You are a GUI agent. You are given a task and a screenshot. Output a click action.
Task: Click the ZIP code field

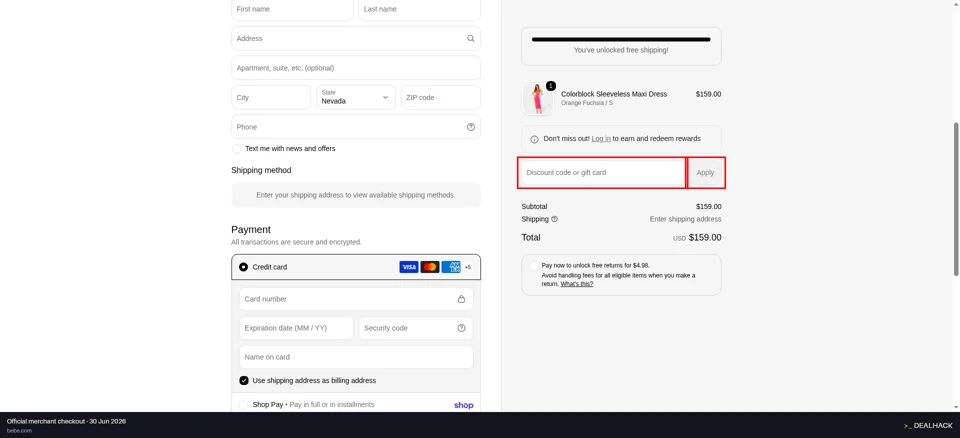441,97
